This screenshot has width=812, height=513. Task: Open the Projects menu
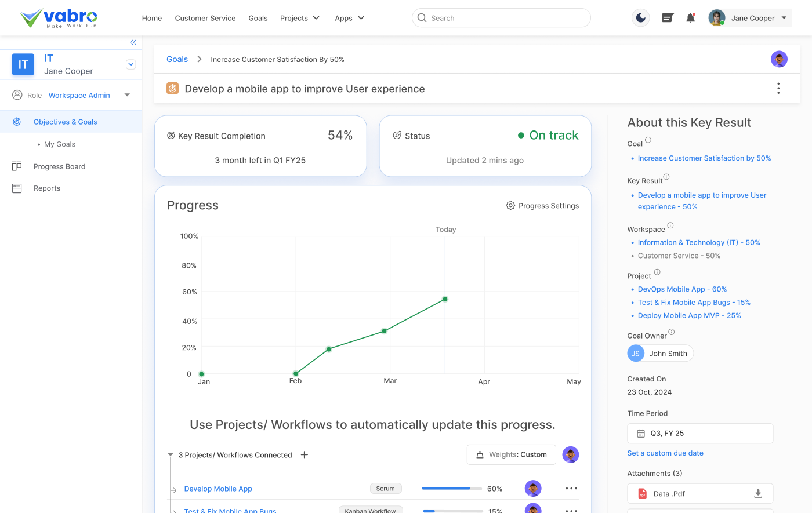point(299,18)
